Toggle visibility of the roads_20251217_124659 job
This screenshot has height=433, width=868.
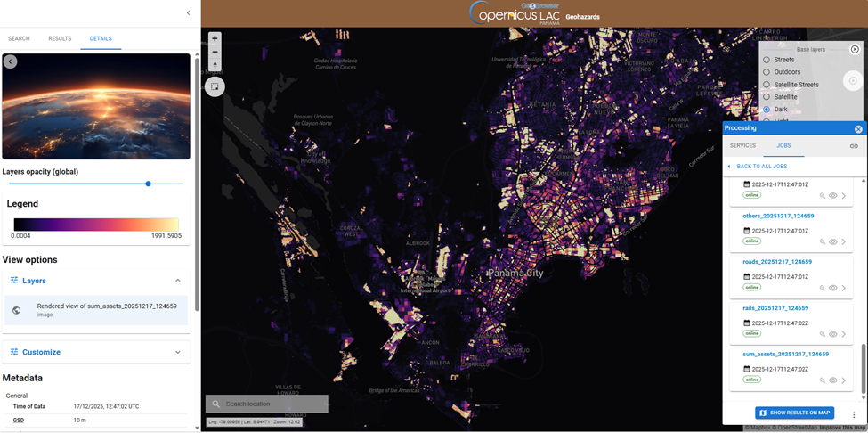pyautogui.click(x=833, y=288)
